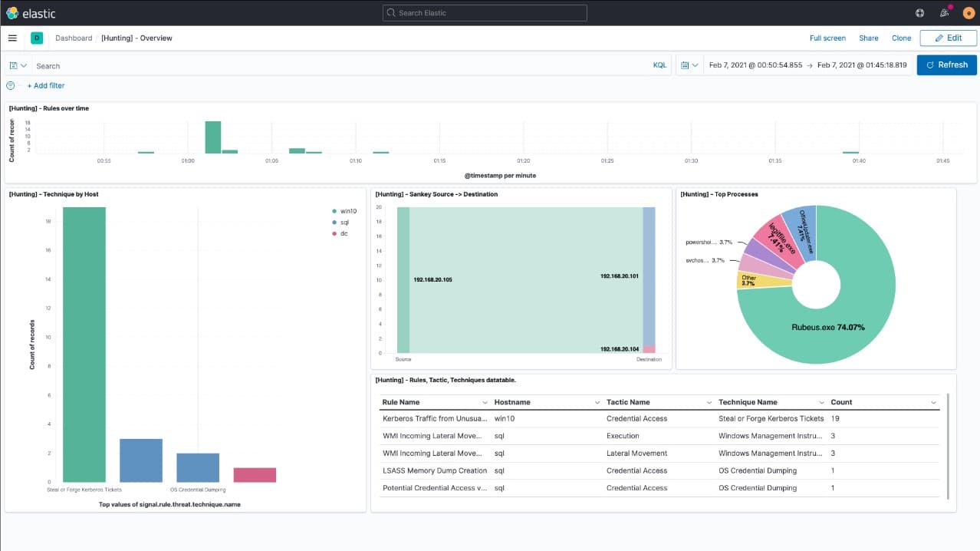
Task: Open the Dashboard breadcrumb link
Action: 74,38
